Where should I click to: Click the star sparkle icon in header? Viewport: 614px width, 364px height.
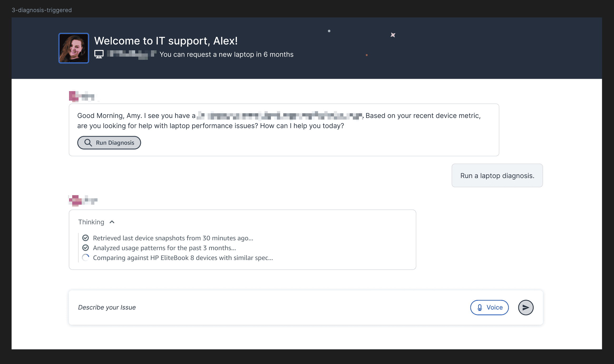pos(393,35)
